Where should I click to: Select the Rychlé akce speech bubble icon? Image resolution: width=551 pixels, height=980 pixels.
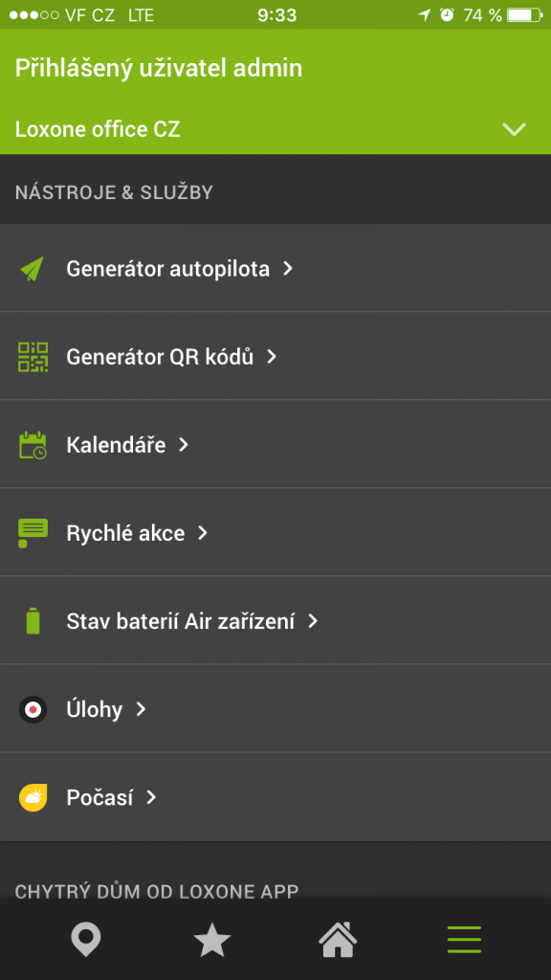click(32, 533)
